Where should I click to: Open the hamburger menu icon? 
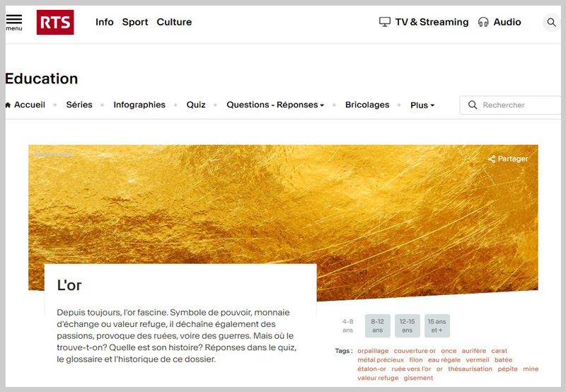point(14,22)
